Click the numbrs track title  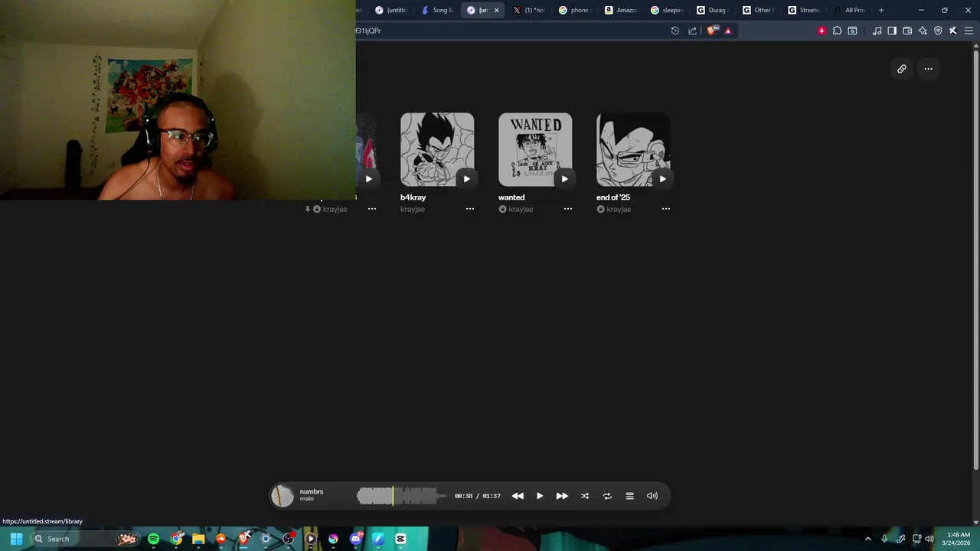click(x=312, y=491)
